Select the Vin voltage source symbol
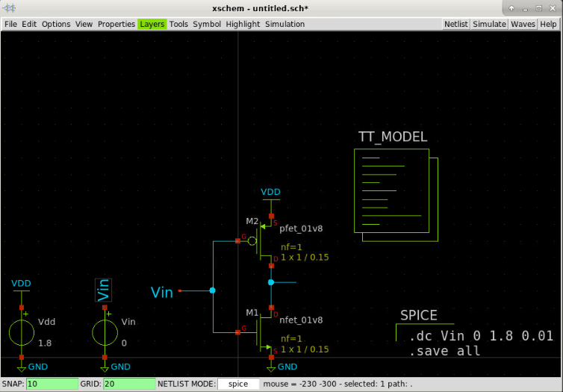This screenshot has width=563, height=392. [x=105, y=332]
